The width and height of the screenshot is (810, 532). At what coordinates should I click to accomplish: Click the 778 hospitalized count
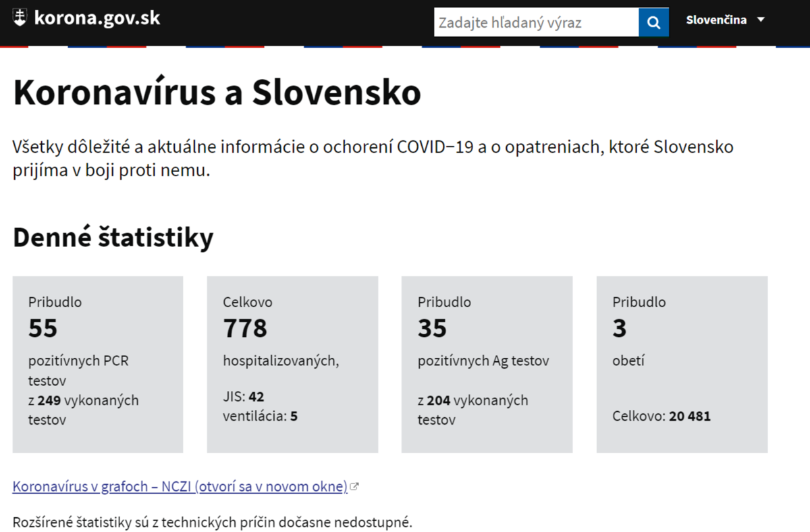[245, 329]
